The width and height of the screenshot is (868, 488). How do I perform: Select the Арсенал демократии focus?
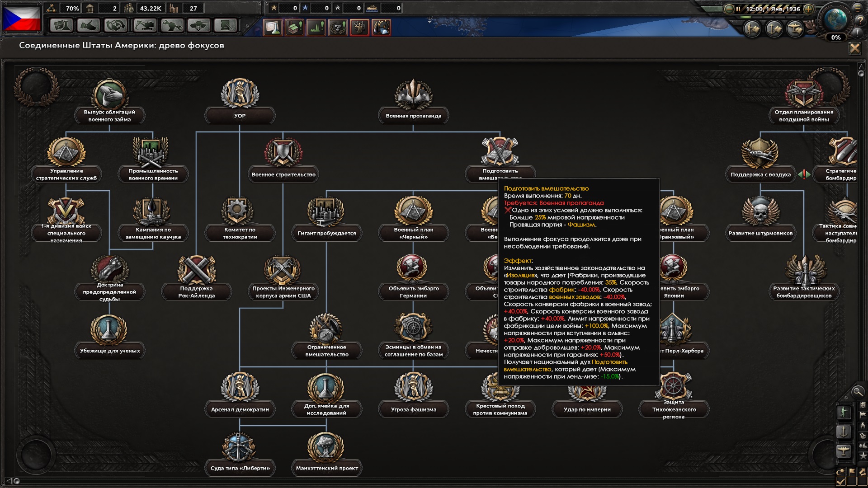(x=240, y=395)
